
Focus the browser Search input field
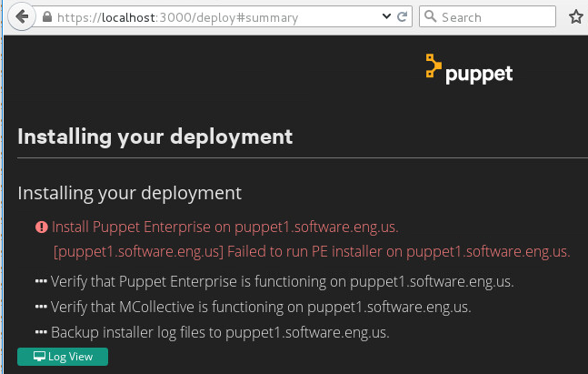487,16
